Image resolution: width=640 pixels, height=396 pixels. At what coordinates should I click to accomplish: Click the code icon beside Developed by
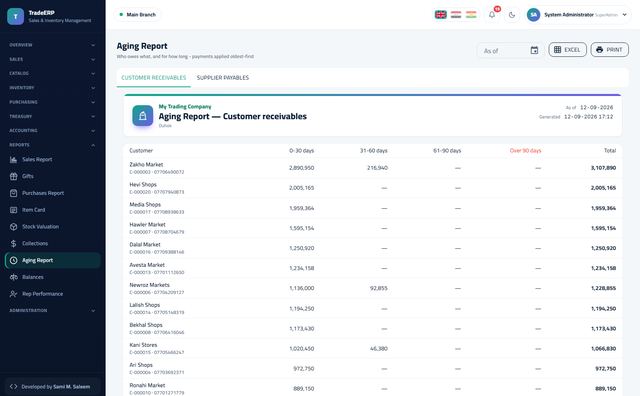[x=13, y=386]
